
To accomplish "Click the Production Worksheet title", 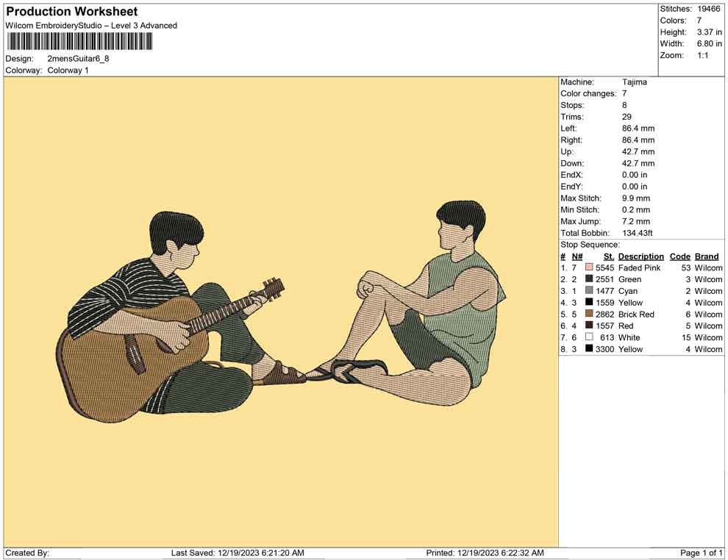I will tap(71, 12).
